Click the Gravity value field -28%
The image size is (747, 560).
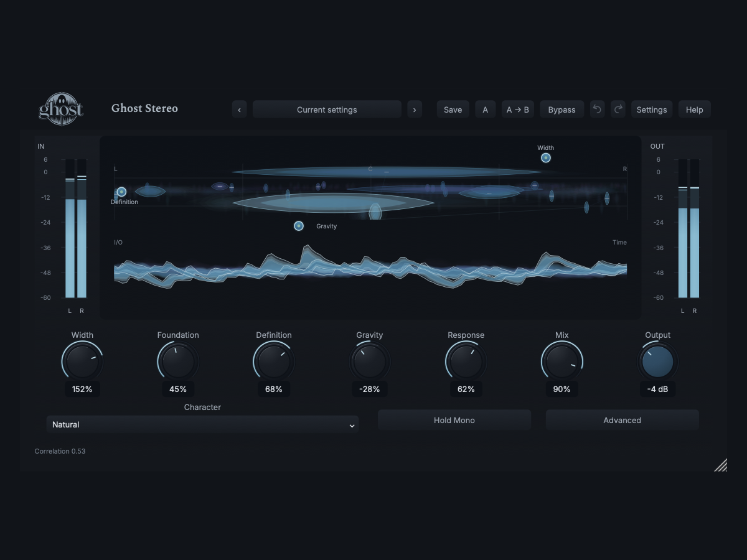(x=370, y=389)
